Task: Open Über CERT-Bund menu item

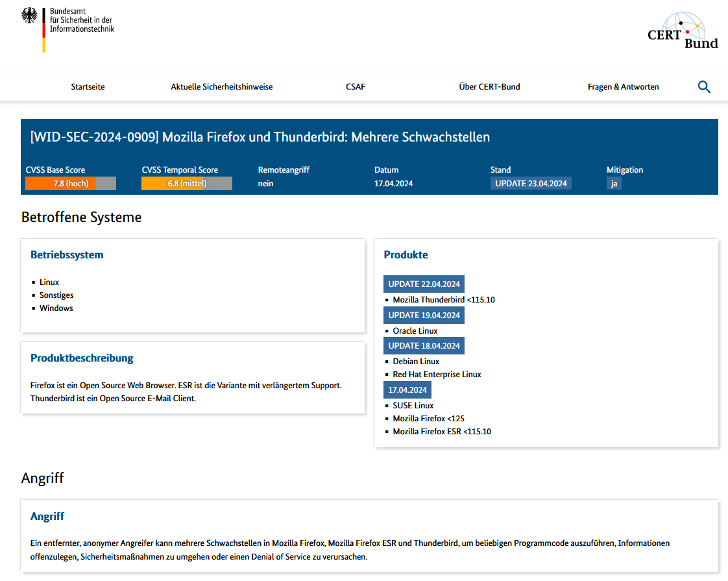Action: [489, 87]
